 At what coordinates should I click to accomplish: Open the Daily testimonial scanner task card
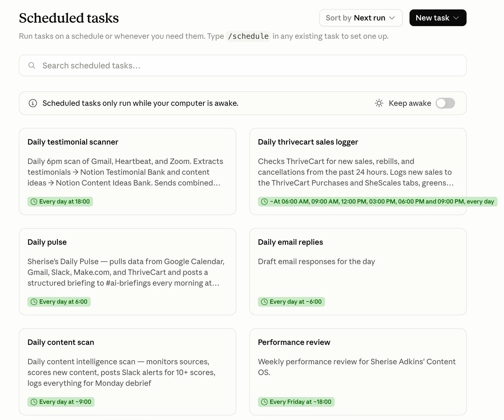tap(127, 171)
